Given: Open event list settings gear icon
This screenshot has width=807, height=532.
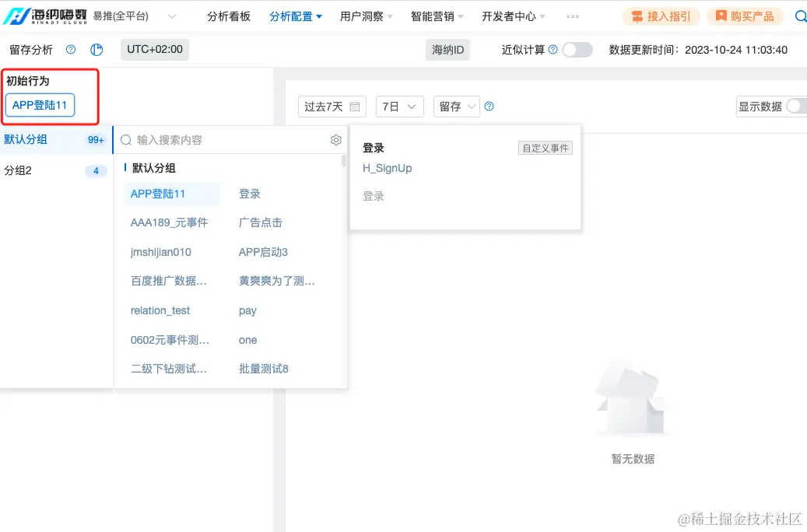Looking at the screenshot, I should (x=336, y=140).
